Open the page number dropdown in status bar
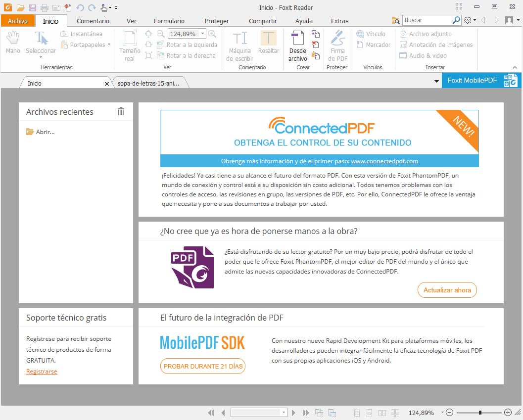The image size is (523, 420). (x=284, y=413)
